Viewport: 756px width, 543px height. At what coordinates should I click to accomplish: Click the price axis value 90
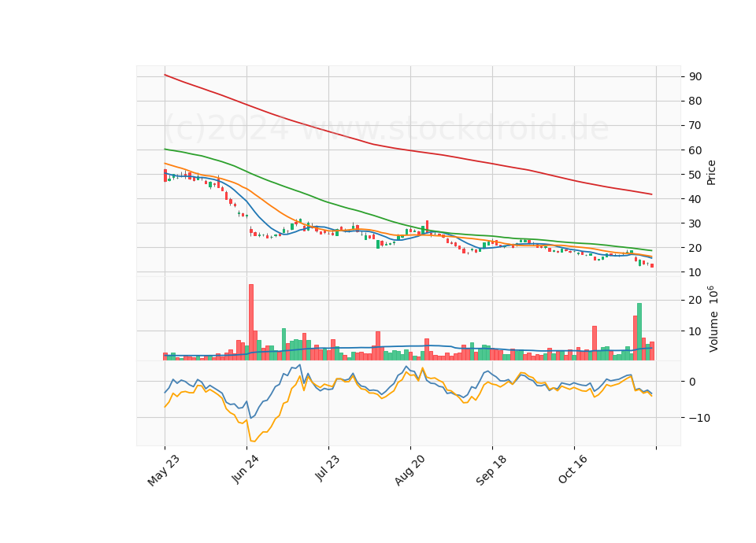coord(695,76)
